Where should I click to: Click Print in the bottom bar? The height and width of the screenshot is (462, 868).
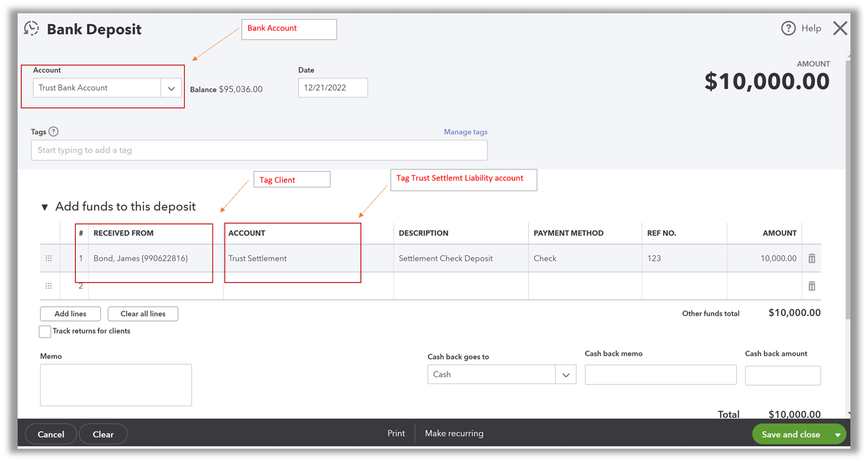[396, 434]
